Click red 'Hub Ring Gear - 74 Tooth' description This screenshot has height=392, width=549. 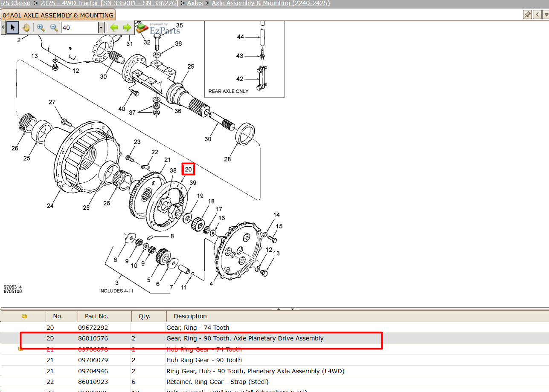coord(204,349)
